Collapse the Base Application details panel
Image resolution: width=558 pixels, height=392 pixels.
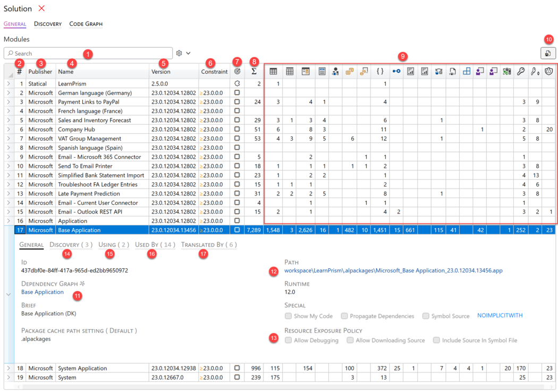pos(9,294)
